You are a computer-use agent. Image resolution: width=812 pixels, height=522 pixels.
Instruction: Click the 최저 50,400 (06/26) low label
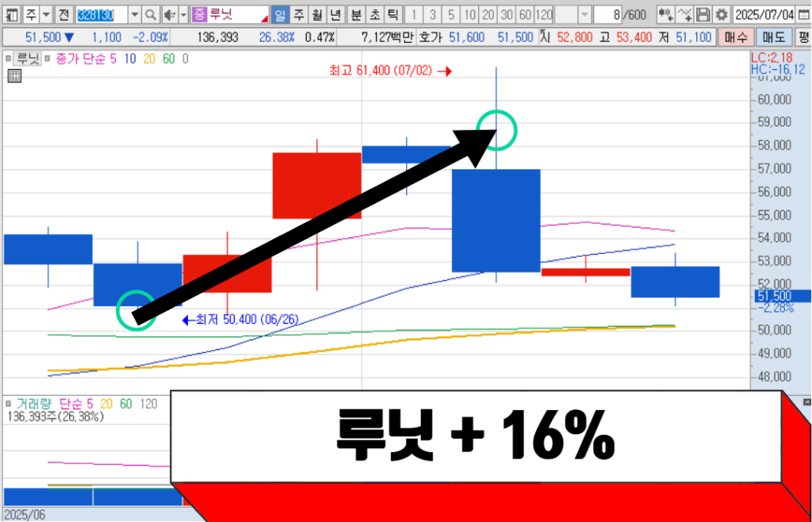(247, 319)
